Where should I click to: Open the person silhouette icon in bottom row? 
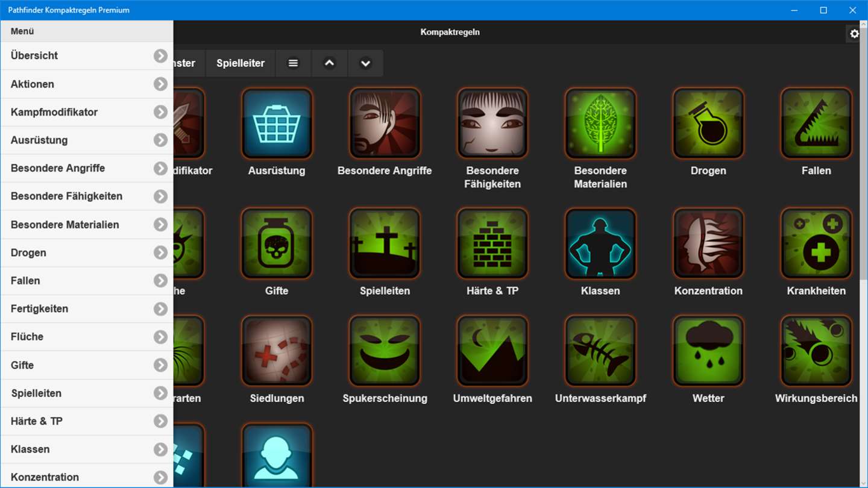(x=277, y=455)
